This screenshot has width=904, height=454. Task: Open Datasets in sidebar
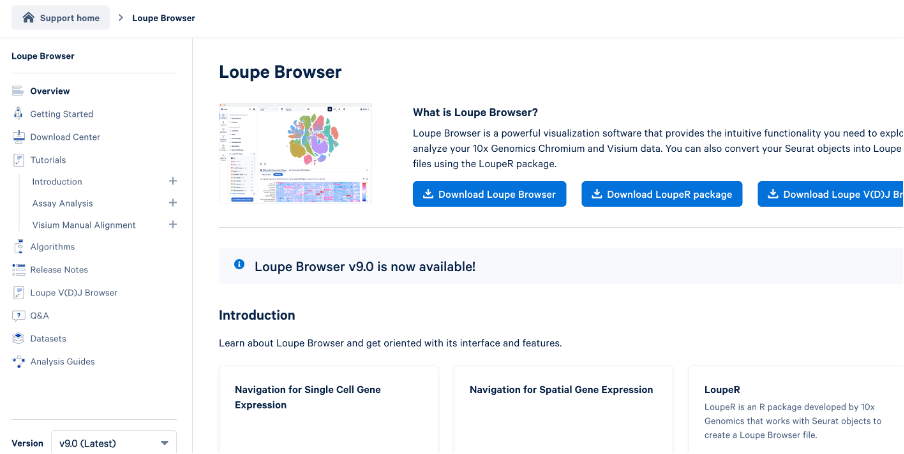(48, 339)
